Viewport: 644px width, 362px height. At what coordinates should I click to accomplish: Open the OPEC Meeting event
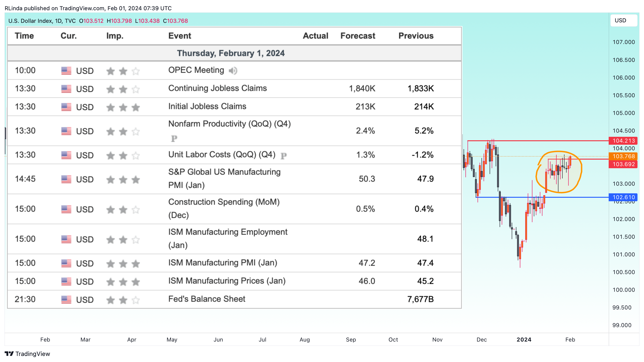click(x=196, y=70)
